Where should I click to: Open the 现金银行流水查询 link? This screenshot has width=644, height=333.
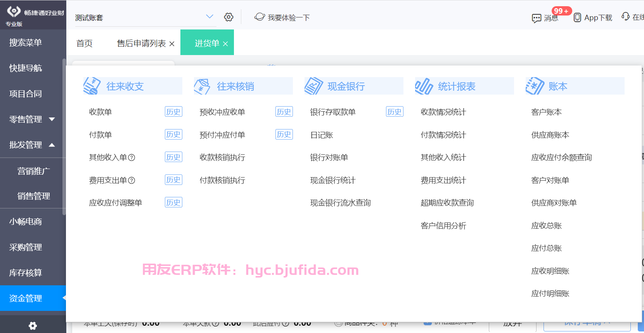point(341,203)
